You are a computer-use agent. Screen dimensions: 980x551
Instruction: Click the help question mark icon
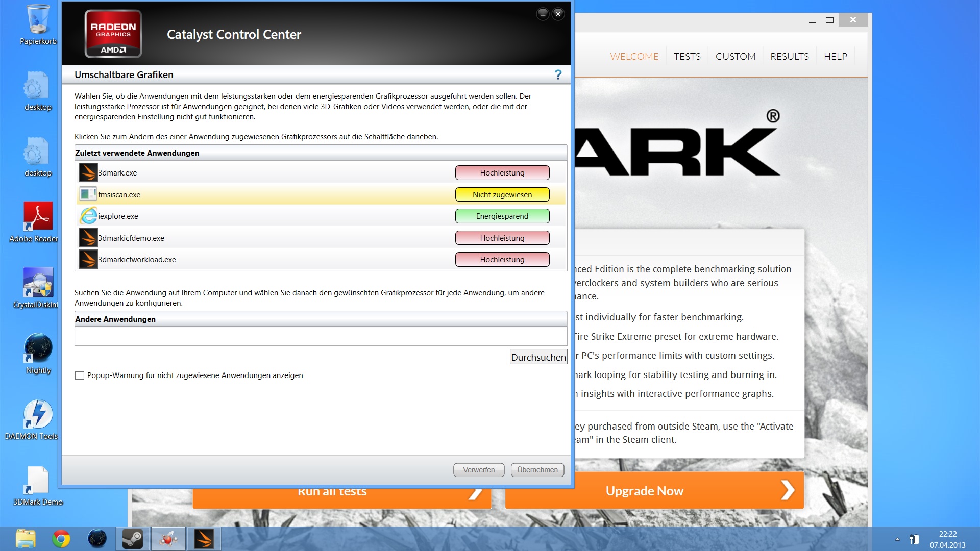(558, 75)
